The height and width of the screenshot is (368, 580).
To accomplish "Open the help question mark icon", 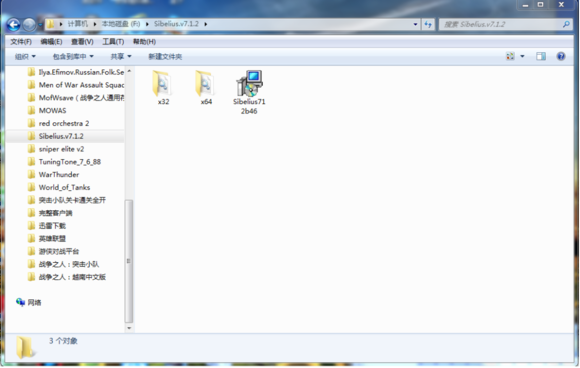I will click(561, 56).
